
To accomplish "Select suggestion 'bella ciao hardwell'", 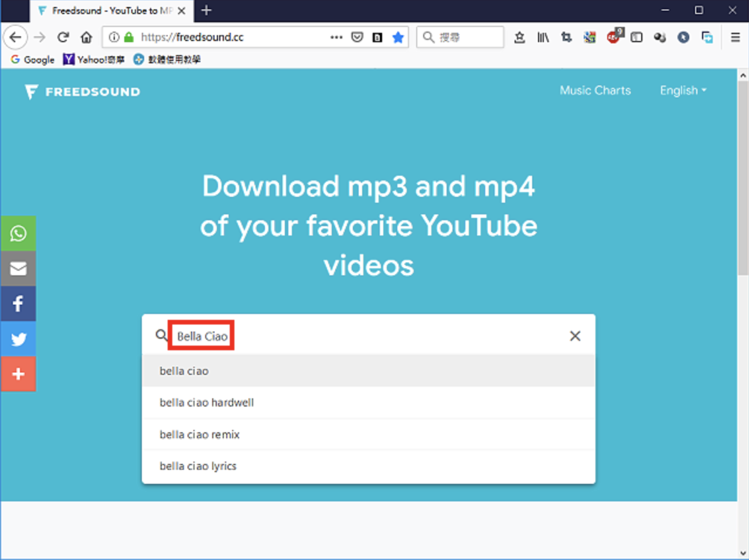I will (369, 402).
